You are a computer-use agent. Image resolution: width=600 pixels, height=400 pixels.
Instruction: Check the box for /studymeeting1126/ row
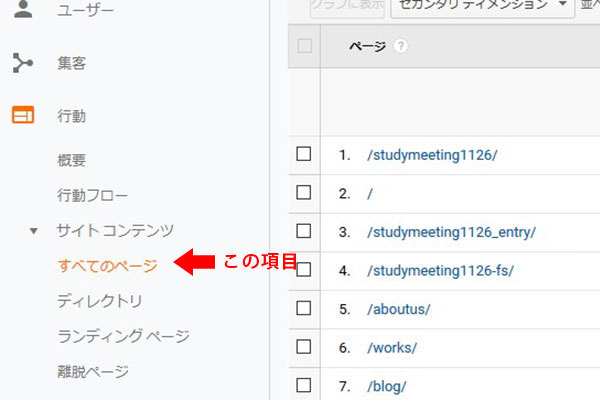304,154
